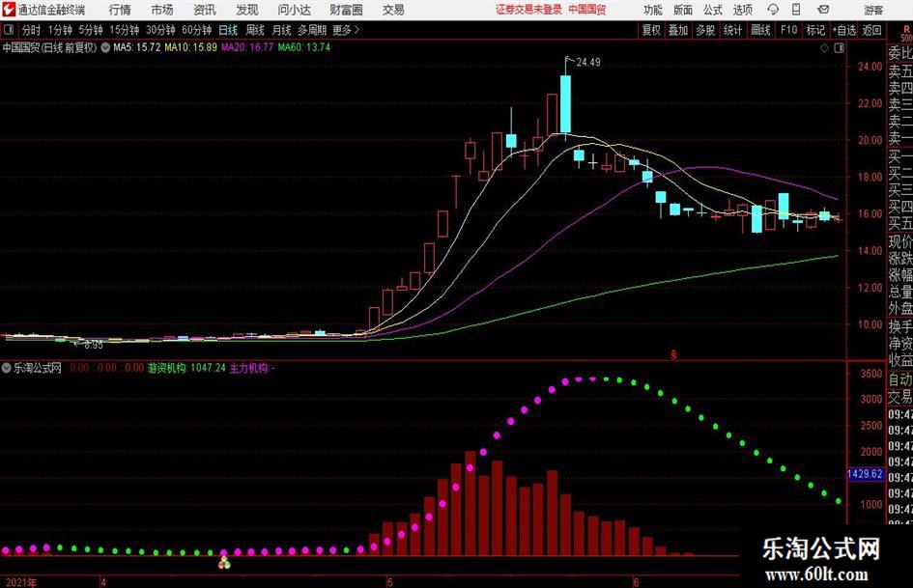The image size is (913, 588).
Task: Click the month 5 time axis marker
Action: (390, 582)
